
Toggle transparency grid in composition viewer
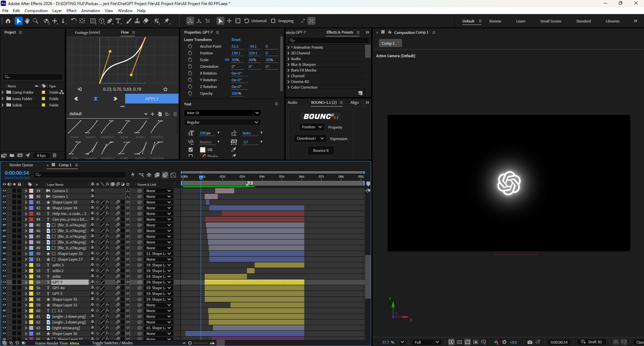pos(459,342)
